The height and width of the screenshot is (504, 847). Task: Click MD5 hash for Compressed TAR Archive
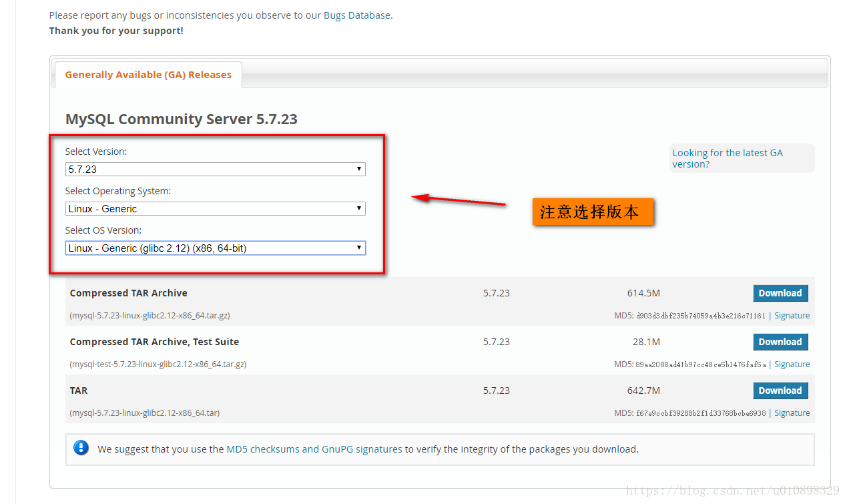[x=701, y=316]
